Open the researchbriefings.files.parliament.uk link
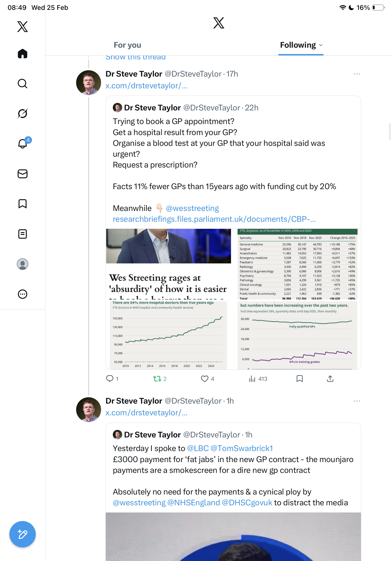This screenshot has width=392, height=561. click(214, 219)
